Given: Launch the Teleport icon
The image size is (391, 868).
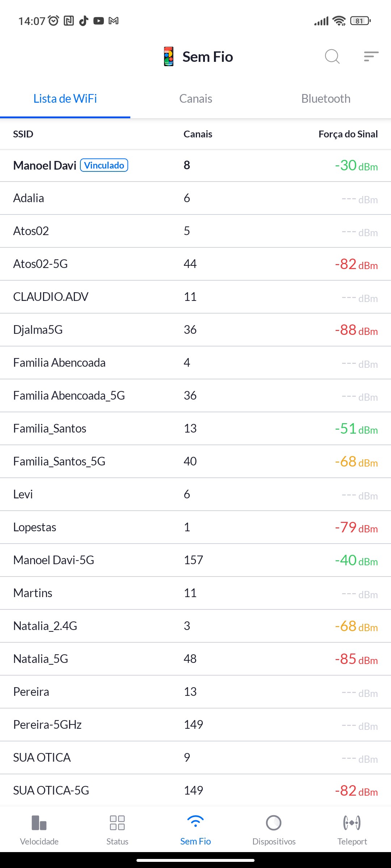Looking at the screenshot, I should coord(352,823).
